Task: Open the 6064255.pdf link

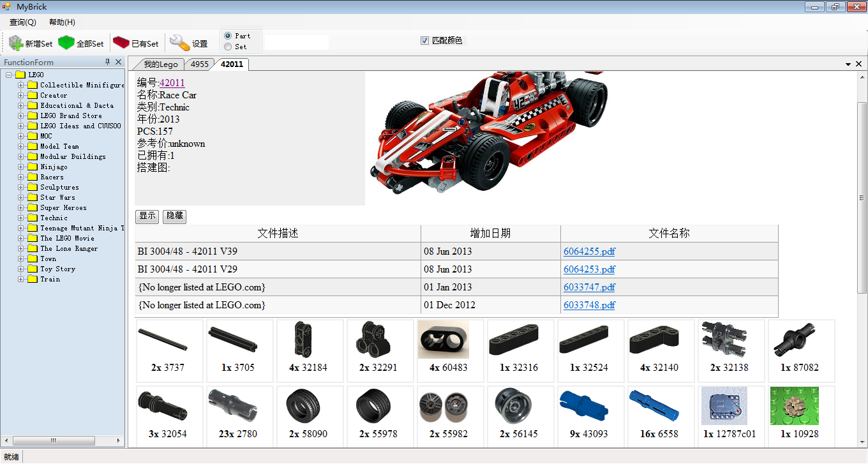Action: 589,251
